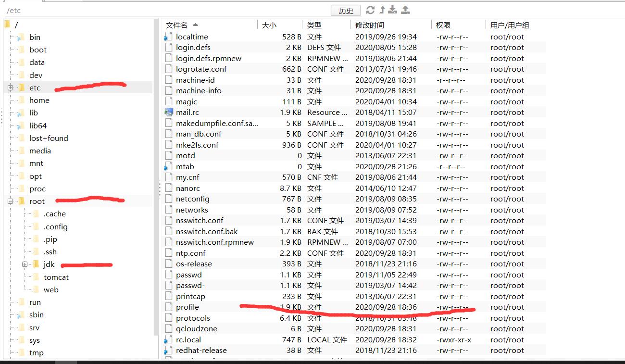
Task: Click the mail.rc resource file icon
Action: (168, 112)
